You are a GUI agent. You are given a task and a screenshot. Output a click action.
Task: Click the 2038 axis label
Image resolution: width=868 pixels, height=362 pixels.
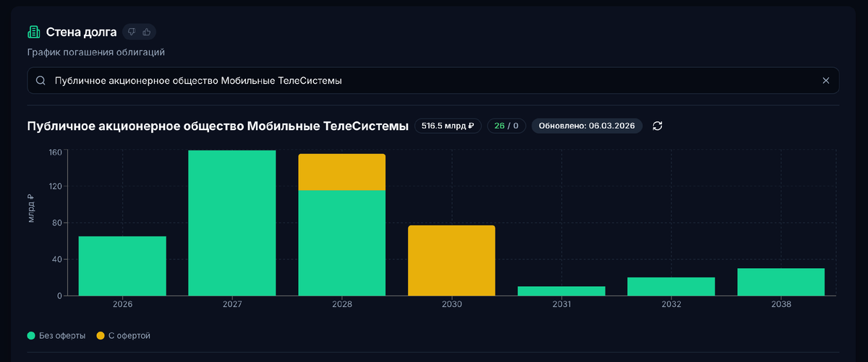click(781, 305)
